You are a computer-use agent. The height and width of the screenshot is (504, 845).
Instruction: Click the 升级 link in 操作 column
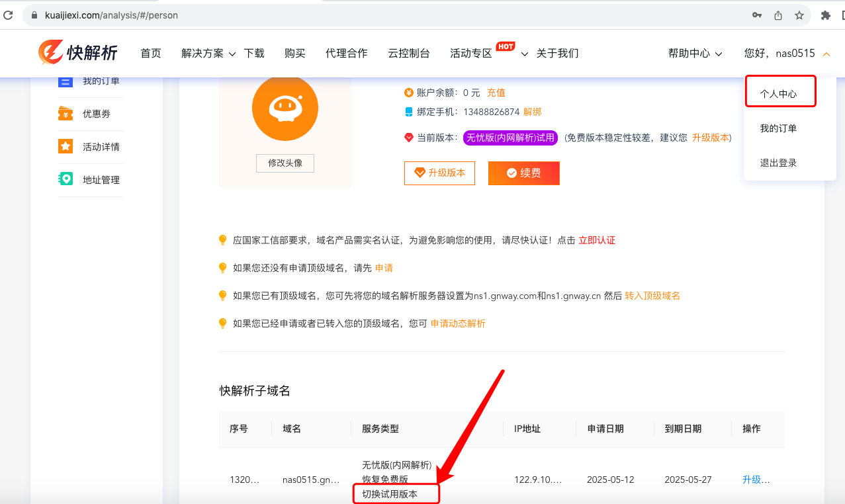click(x=756, y=480)
